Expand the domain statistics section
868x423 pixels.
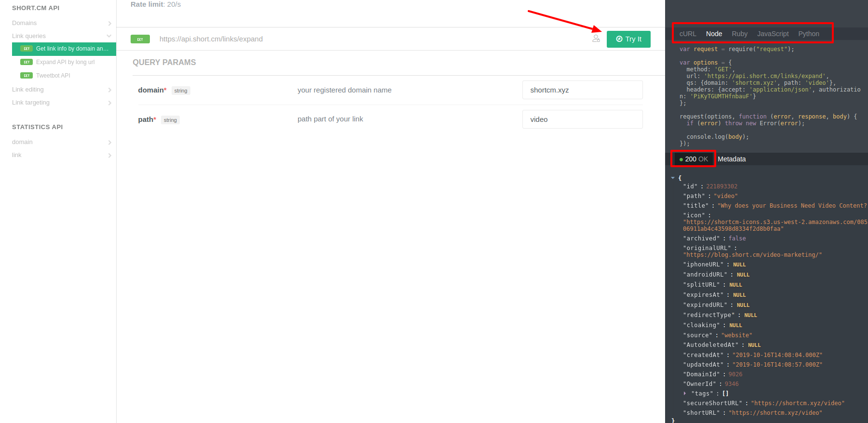tap(62, 142)
